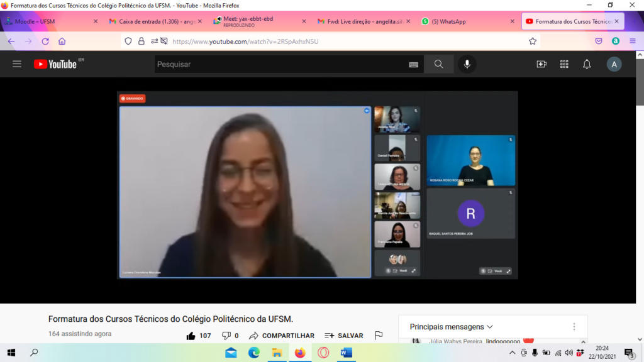Dislike the video with thumbs down
Viewport: 644px width, 362px height.
226,336
